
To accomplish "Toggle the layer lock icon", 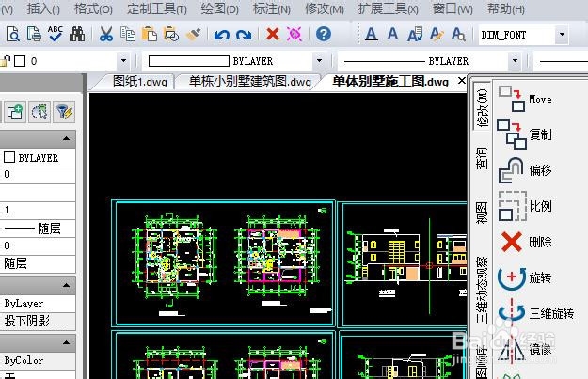I will click(x=5, y=61).
